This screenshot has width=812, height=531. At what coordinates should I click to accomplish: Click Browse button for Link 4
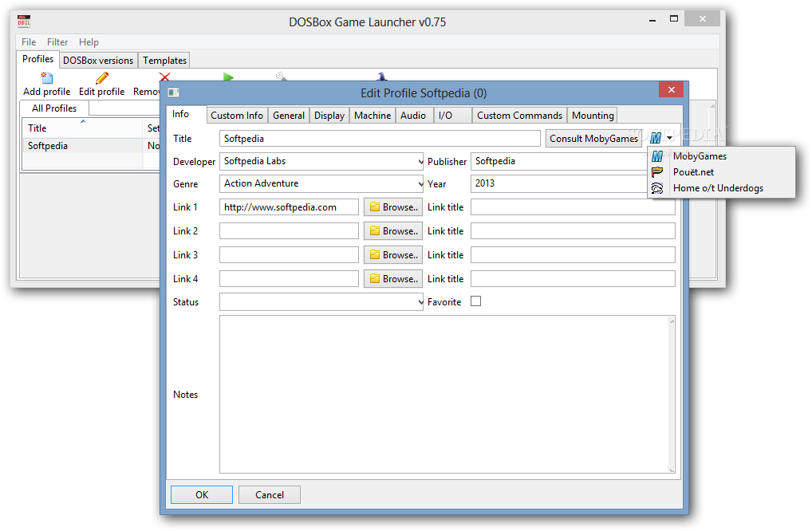click(x=393, y=279)
